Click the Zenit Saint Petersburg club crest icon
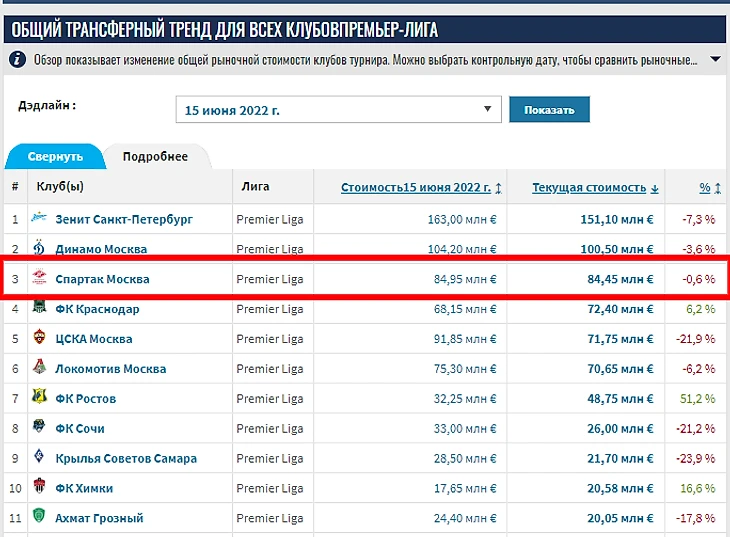 [39, 218]
